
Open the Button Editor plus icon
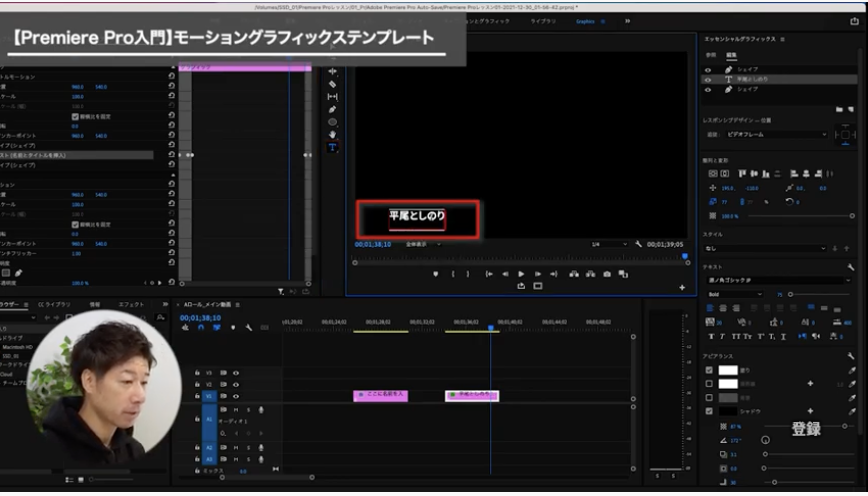[682, 287]
